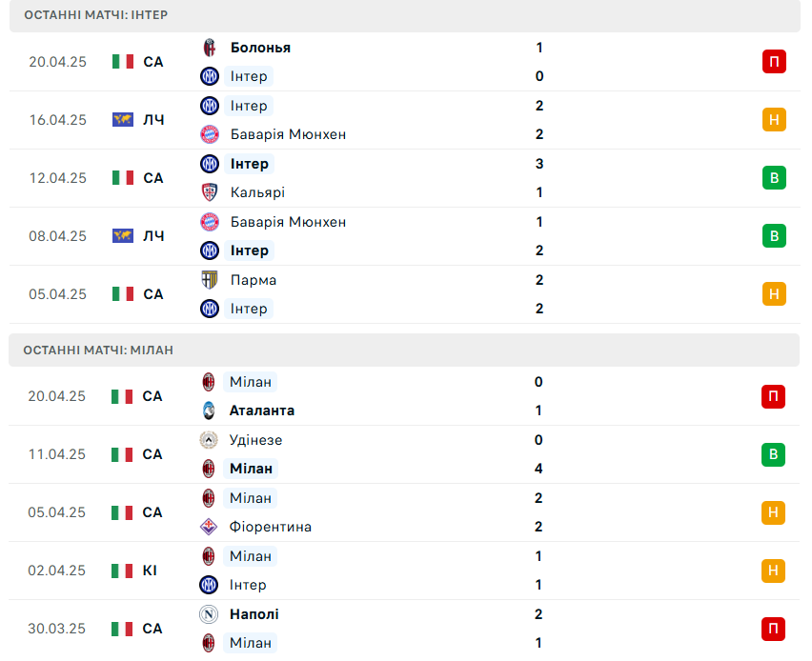Click the Atalanta club crest icon
This screenshot has height=661, width=812.
pyautogui.click(x=208, y=411)
